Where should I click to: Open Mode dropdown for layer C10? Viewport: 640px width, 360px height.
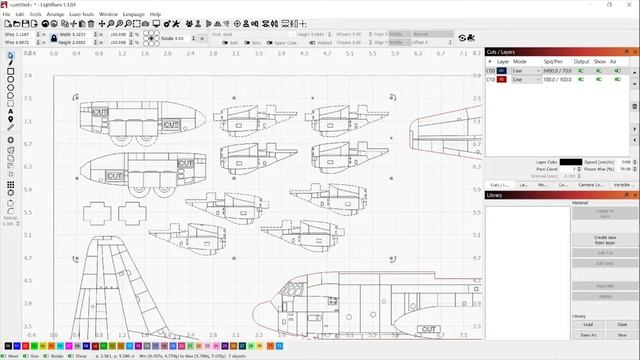(x=527, y=79)
